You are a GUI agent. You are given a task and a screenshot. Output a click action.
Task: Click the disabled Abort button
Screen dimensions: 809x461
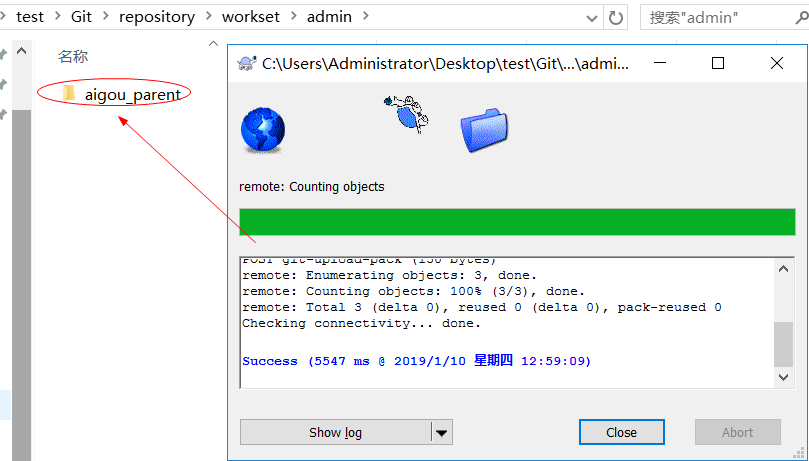(737, 432)
